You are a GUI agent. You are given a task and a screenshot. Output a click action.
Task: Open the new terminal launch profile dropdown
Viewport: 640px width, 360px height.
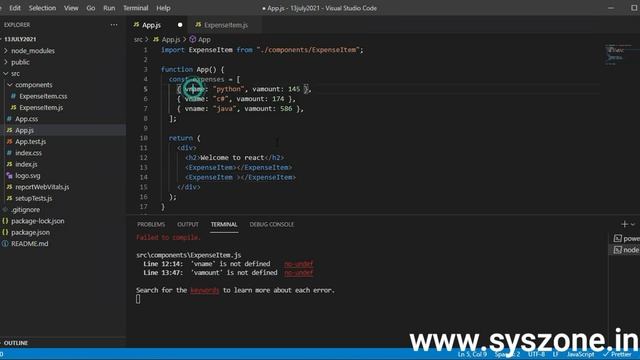pos(633,224)
